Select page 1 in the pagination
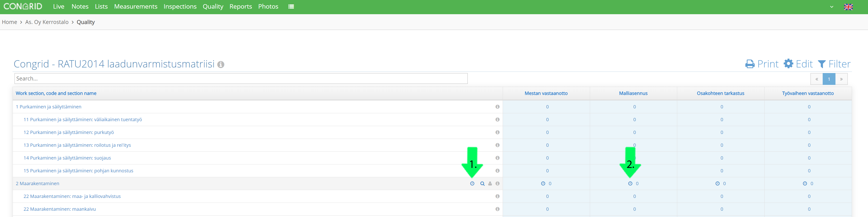 (x=829, y=79)
